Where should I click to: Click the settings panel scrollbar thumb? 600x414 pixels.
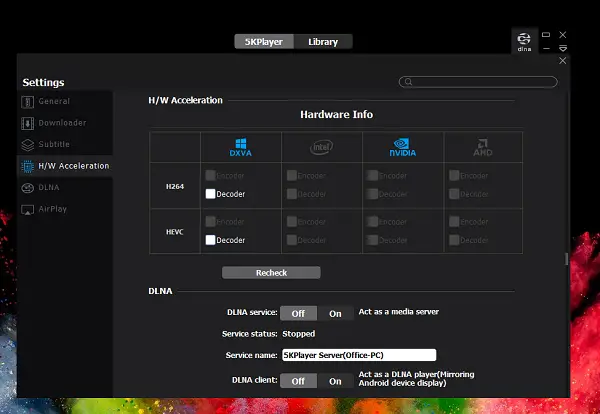coord(567,259)
